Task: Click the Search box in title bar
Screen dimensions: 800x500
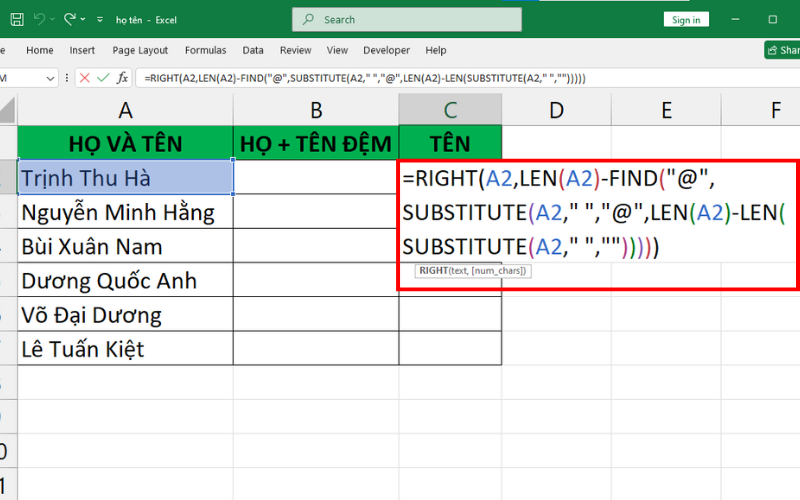Action: pyautogui.click(x=407, y=20)
